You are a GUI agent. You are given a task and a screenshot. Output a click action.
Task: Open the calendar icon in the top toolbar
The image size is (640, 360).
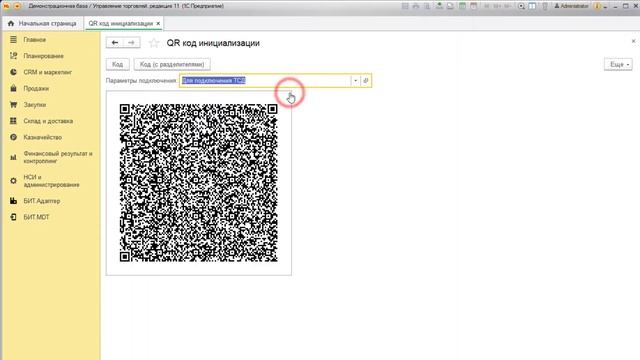pos(473,6)
